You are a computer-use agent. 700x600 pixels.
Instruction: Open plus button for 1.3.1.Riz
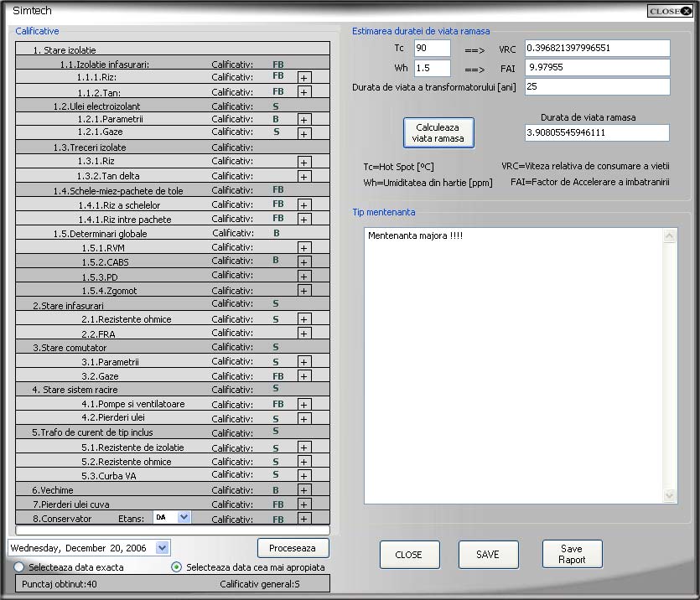click(x=304, y=162)
